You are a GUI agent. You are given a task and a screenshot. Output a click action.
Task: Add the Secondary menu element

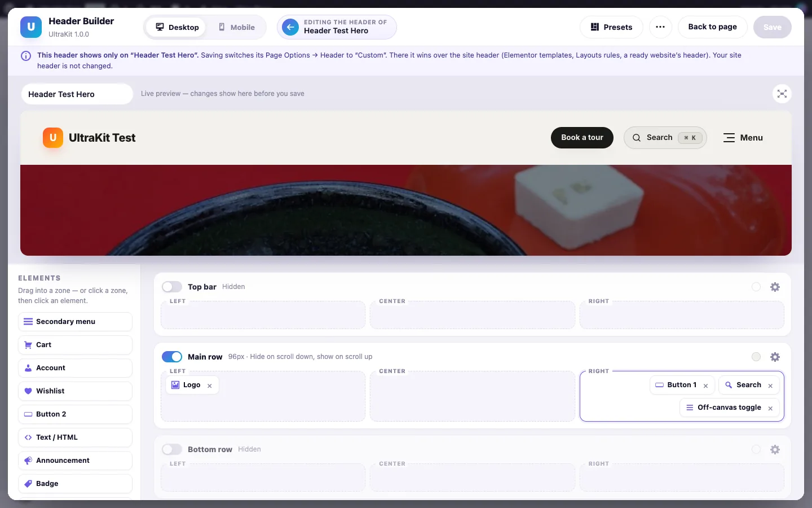pos(75,322)
